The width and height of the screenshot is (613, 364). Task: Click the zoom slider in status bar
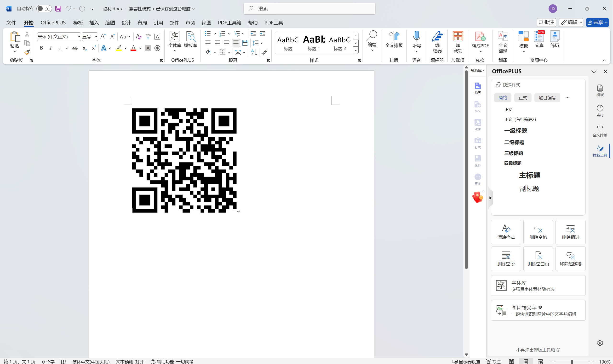(x=572, y=362)
